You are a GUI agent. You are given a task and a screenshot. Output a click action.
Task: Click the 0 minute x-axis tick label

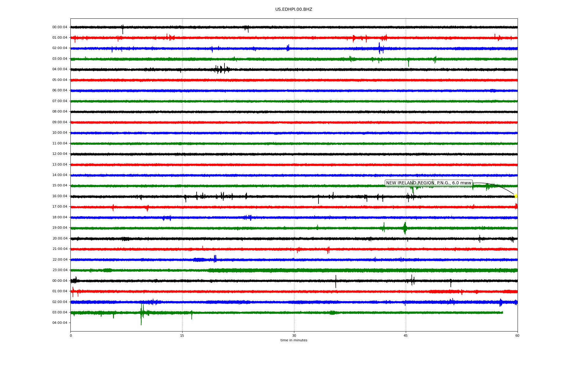point(71,335)
